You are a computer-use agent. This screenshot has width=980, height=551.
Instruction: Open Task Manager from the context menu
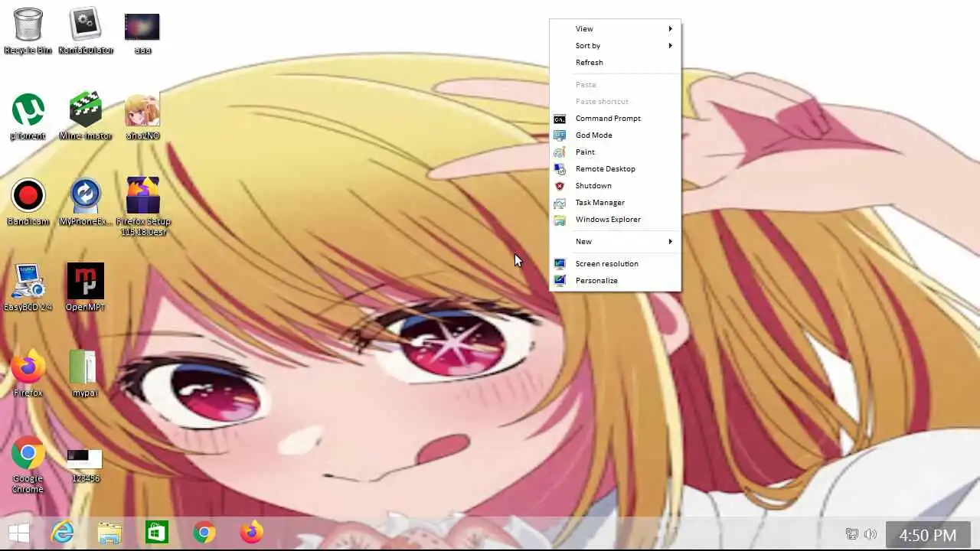[615, 202]
